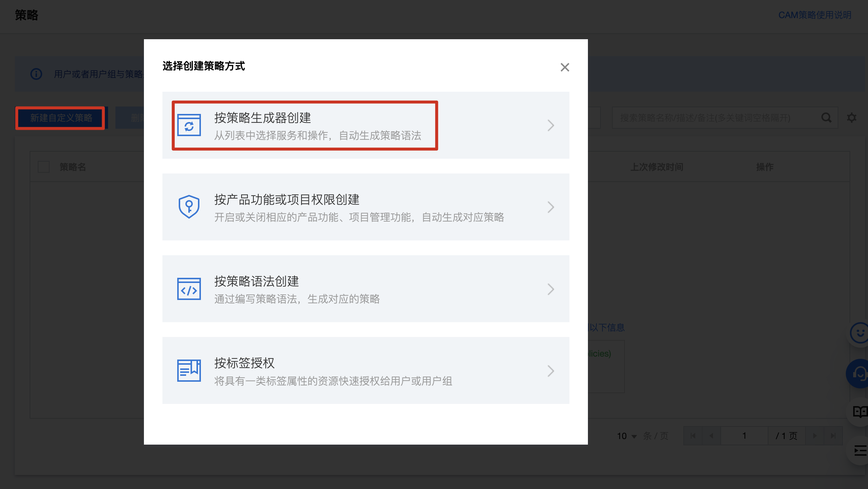This screenshot has width=868, height=489.
Task: Open the 10 items per page dropdown
Action: [627, 436]
